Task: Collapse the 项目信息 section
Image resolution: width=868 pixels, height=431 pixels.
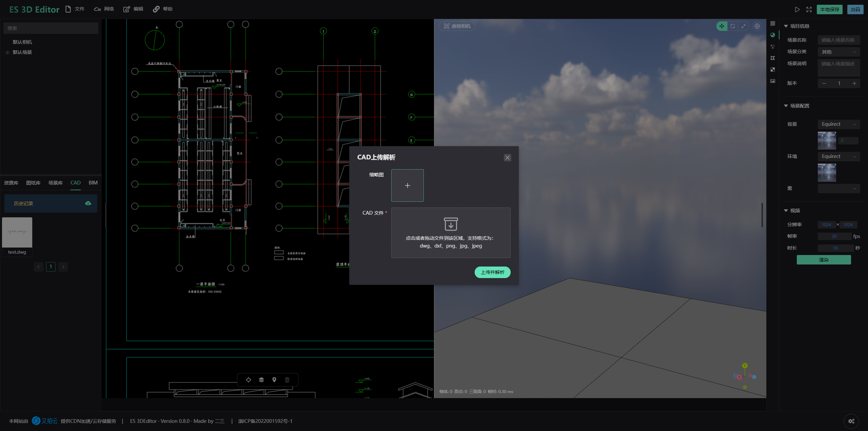Action: click(x=796, y=26)
